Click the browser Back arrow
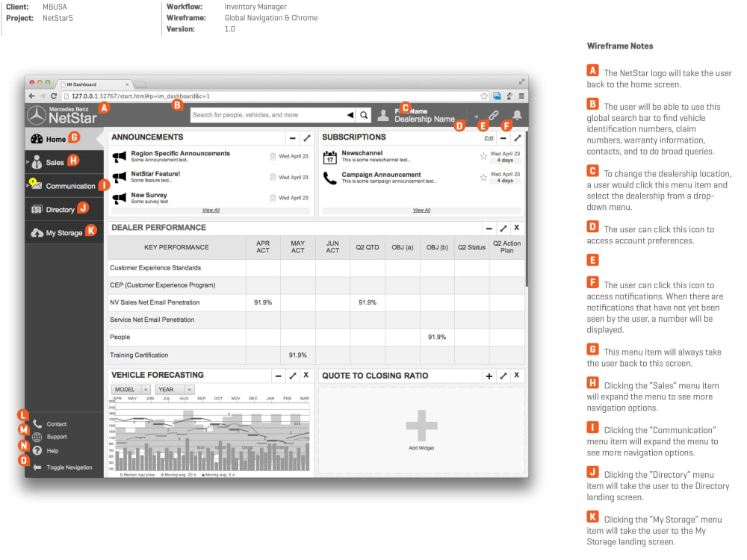Image resolution: width=747 pixels, height=560 pixels. coord(32,96)
